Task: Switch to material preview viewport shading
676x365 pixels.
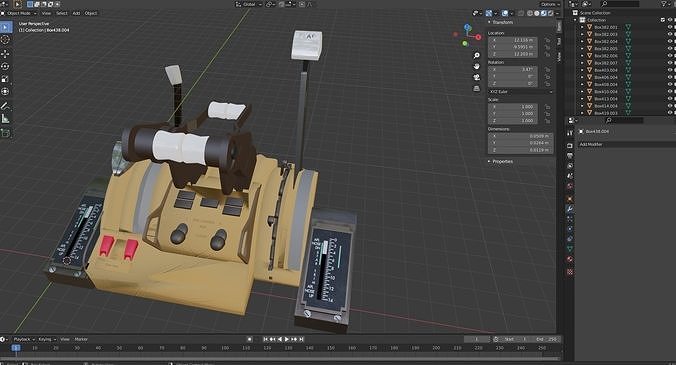Action: click(544, 13)
